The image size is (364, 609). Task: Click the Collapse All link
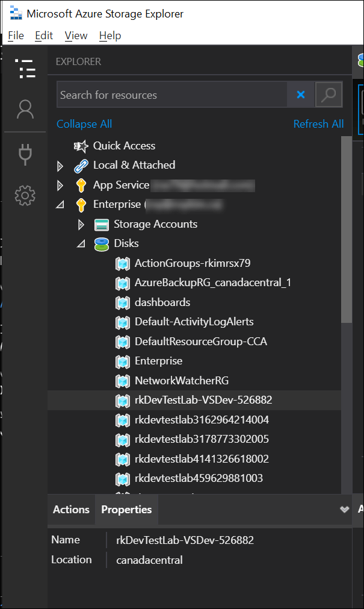[84, 124]
